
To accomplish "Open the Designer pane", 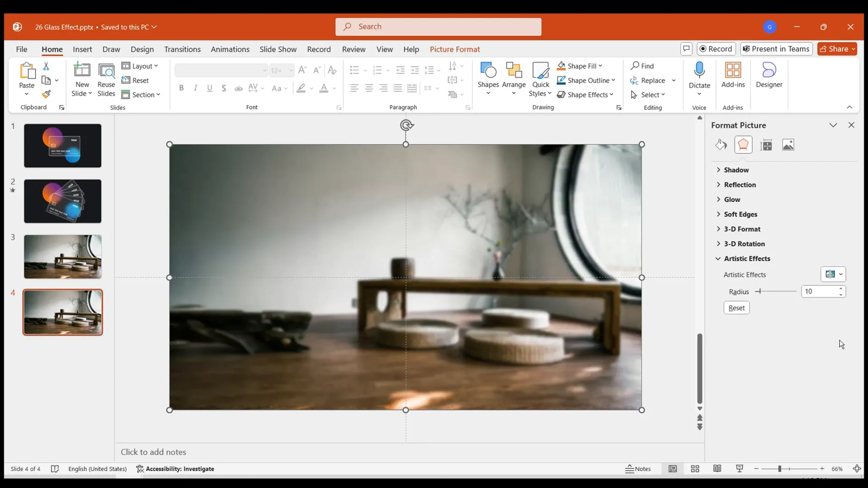I will (769, 75).
